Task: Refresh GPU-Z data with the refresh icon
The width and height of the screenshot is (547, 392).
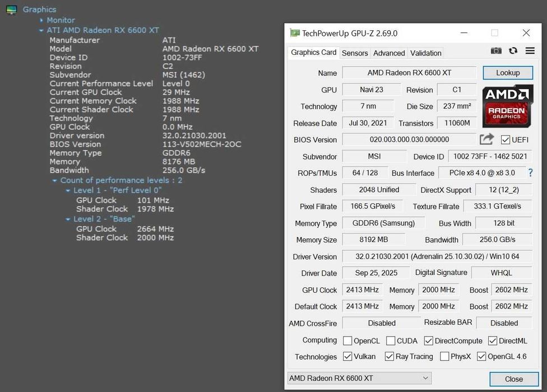Action: coord(513,51)
